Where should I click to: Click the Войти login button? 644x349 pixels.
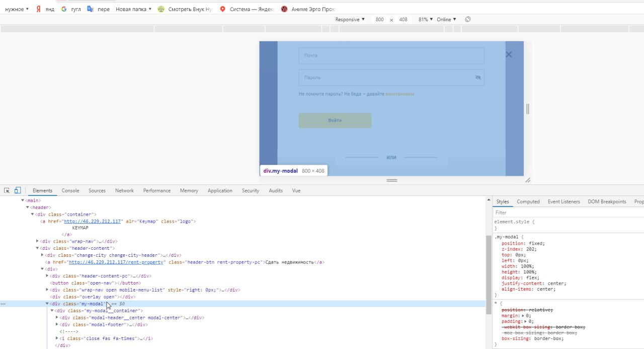[335, 120]
